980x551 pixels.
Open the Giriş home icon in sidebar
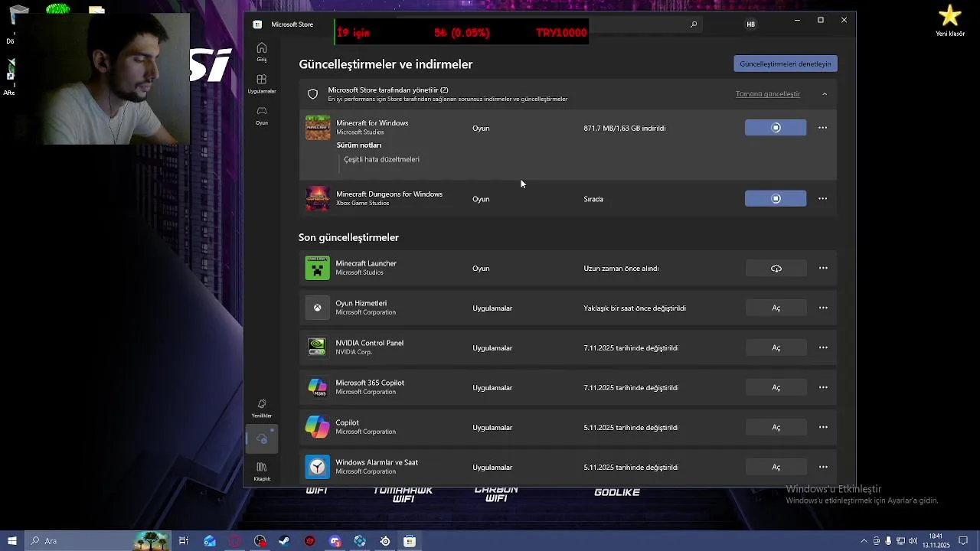pyautogui.click(x=262, y=51)
